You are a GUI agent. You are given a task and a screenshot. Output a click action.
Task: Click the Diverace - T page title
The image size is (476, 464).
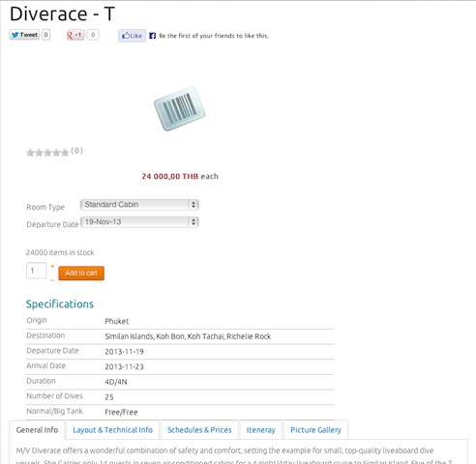(x=62, y=14)
